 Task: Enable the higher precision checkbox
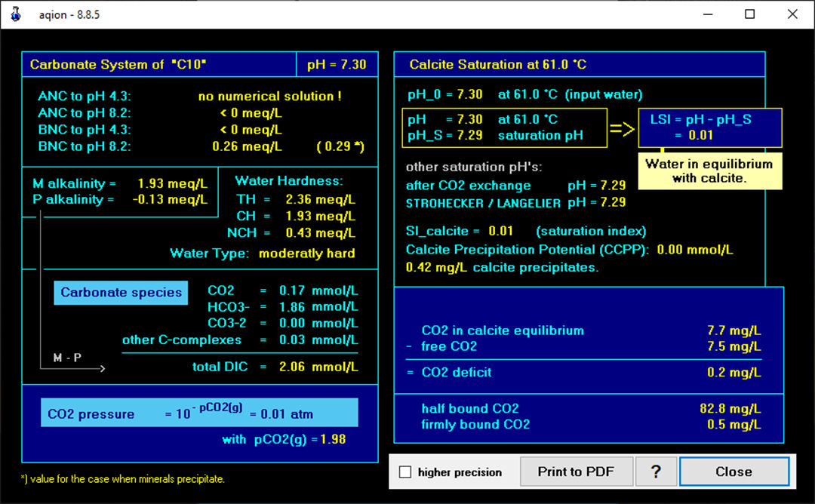[x=405, y=472]
